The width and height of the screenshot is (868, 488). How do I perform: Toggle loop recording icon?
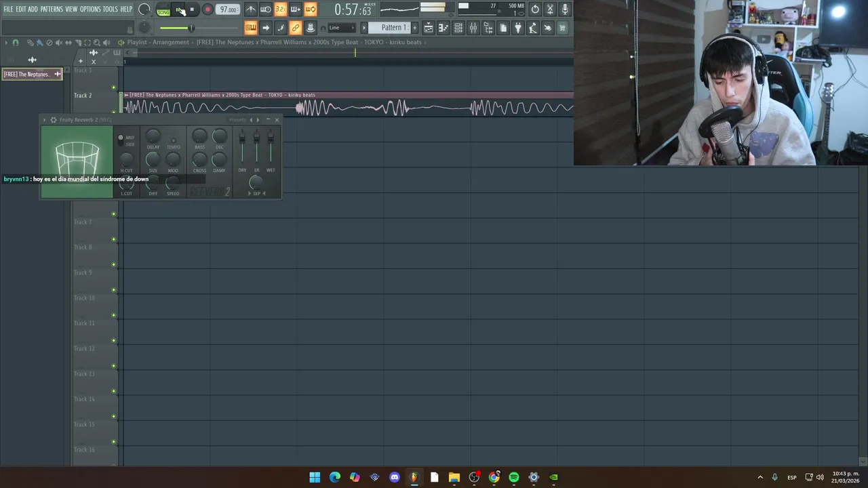(311, 9)
